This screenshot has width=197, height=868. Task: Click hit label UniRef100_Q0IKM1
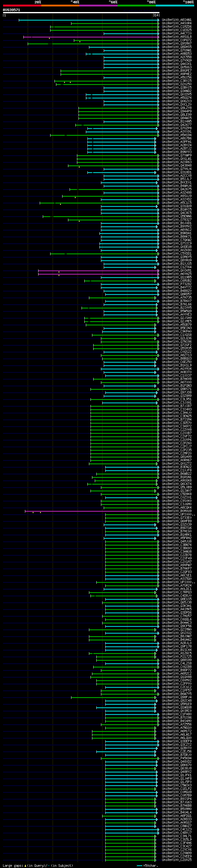(x=176, y=271)
